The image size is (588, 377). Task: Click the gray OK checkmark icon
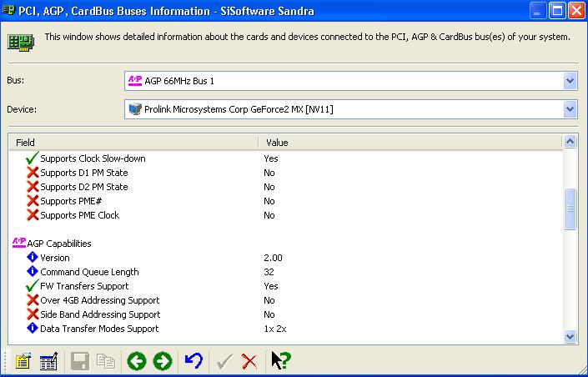(x=224, y=362)
